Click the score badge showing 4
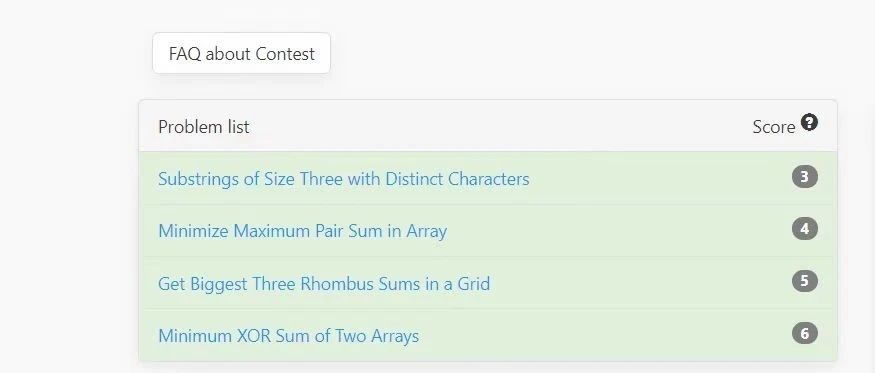The image size is (875, 373). (805, 229)
